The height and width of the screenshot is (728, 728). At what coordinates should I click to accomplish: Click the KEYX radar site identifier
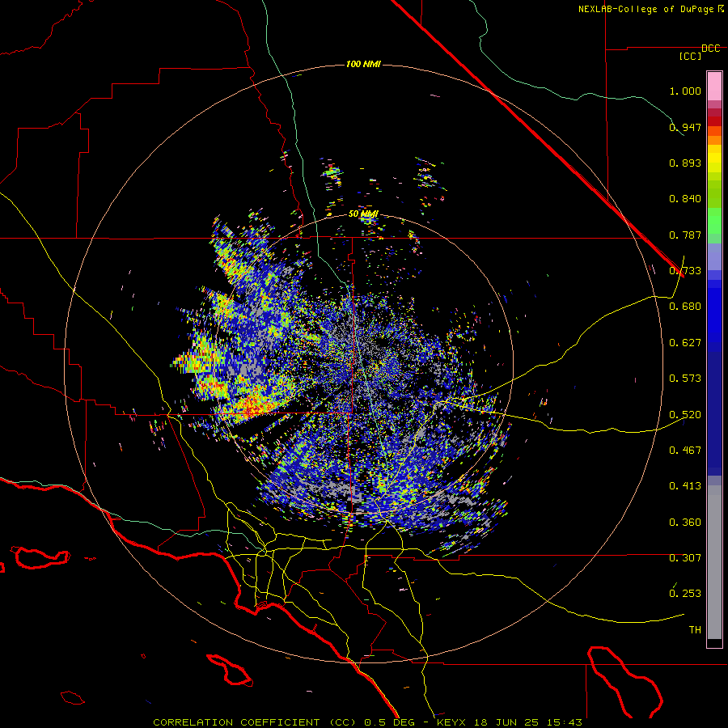(x=451, y=722)
